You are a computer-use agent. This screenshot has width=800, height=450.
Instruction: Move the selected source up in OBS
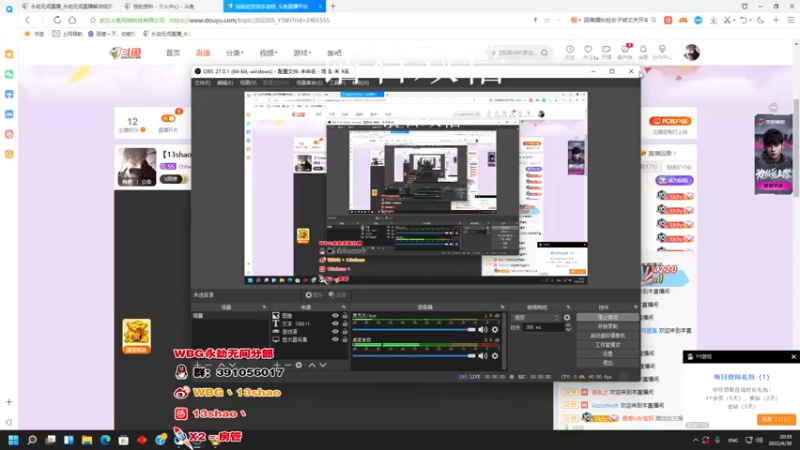point(312,365)
